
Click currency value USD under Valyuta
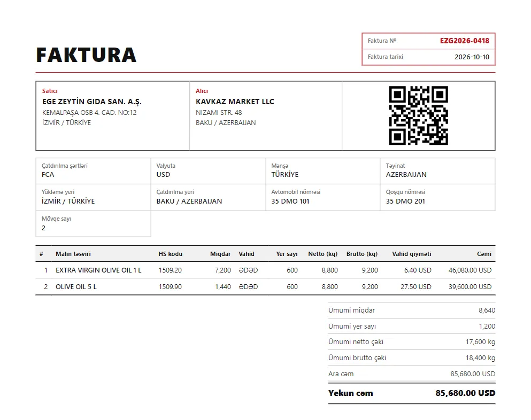(163, 175)
